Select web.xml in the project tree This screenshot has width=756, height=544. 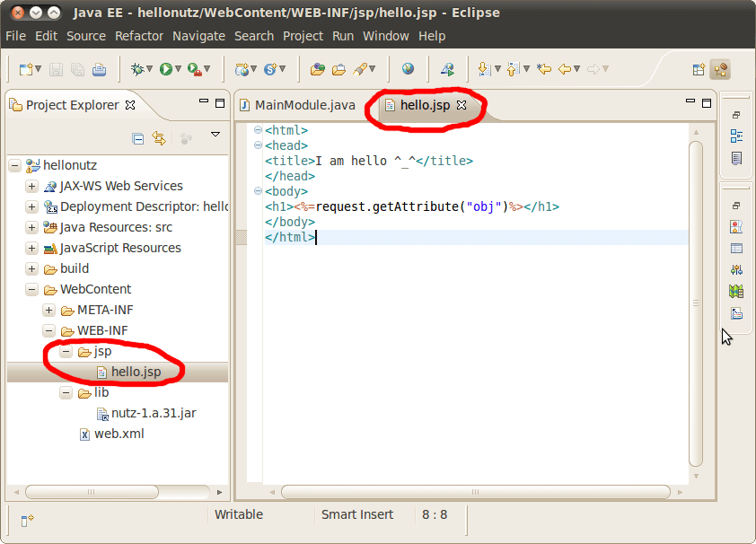click(x=119, y=434)
